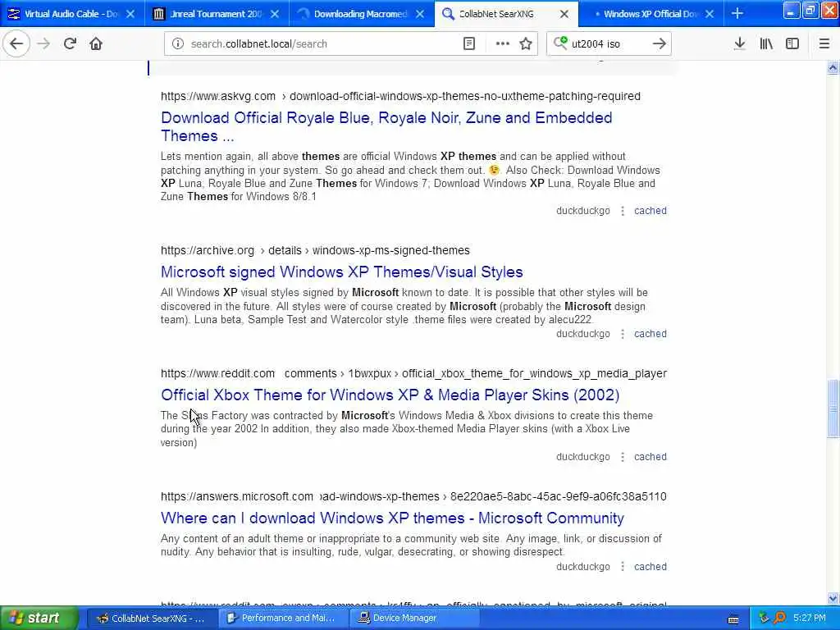Image resolution: width=840 pixels, height=630 pixels.
Task: Show site information icon in address bar
Action: [178, 43]
